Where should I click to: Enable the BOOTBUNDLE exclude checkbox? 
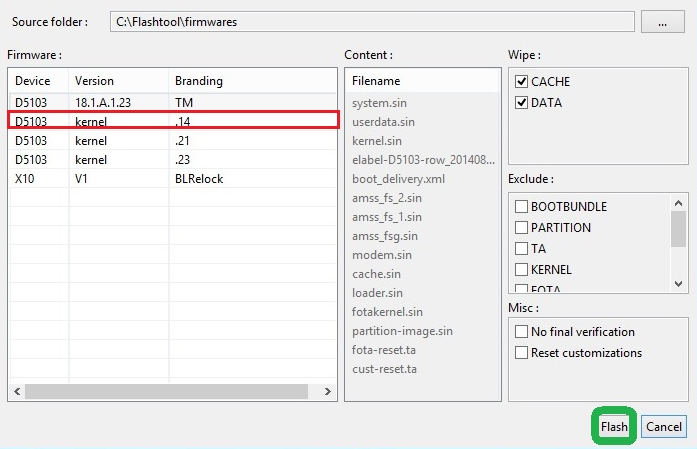522,207
